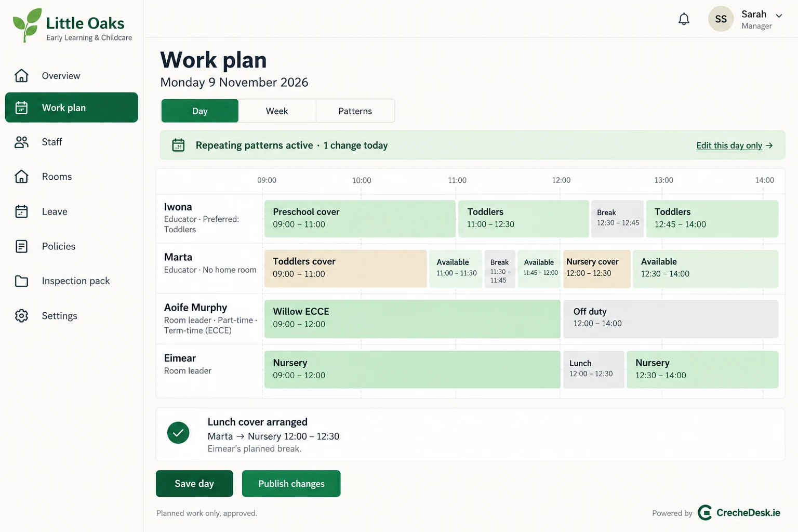The image size is (798, 532).
Task: Click the CrecheDesk.ie logo icon
Action: click(705, 513)
